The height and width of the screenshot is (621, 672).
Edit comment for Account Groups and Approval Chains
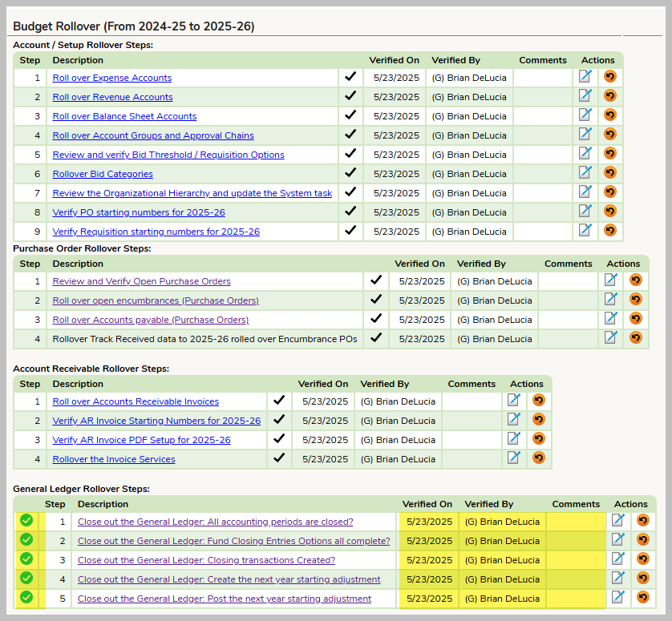pyautogui.click(x=585, y=135)
